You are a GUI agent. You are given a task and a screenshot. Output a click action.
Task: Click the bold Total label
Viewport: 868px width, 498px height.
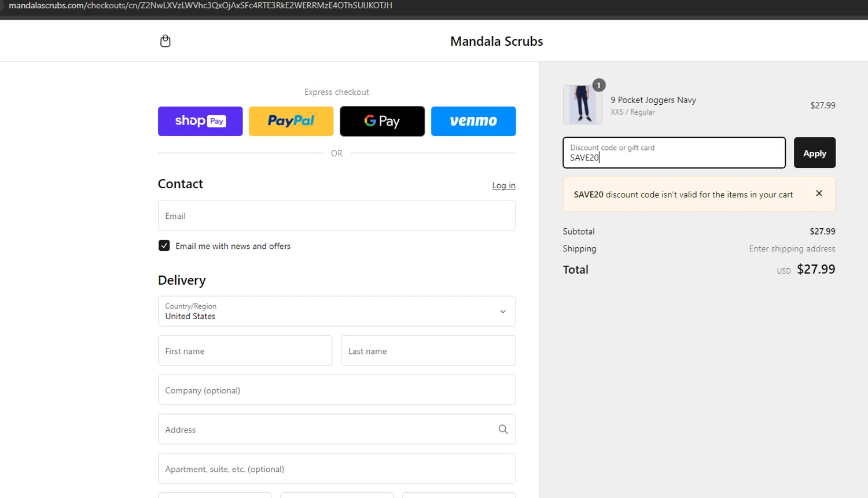point(575,269)
